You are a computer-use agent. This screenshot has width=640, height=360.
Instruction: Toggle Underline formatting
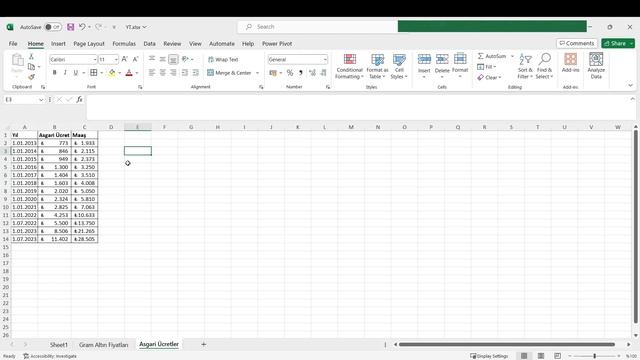pyautogui.click(x=76, y=73)
